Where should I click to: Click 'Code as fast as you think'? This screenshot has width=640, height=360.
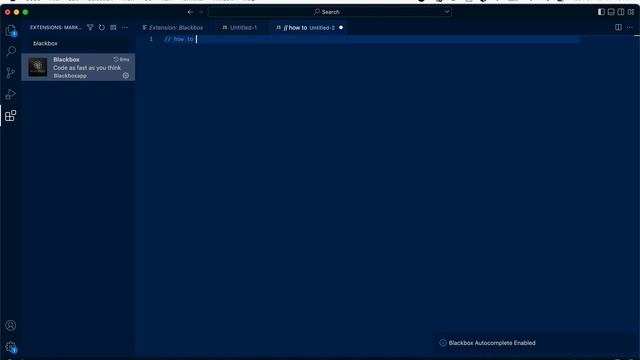87,68
